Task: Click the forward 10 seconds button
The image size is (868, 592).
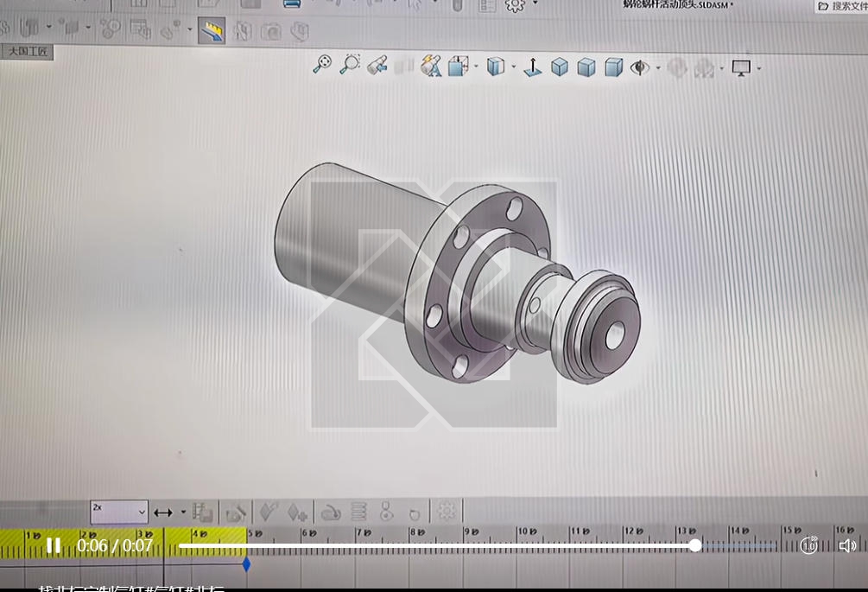Action: click(808, 545)
